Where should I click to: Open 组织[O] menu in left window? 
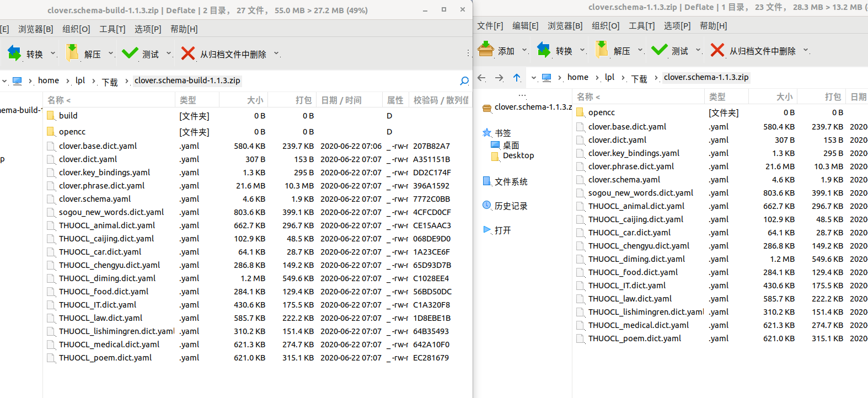click(x=76, y=29)
